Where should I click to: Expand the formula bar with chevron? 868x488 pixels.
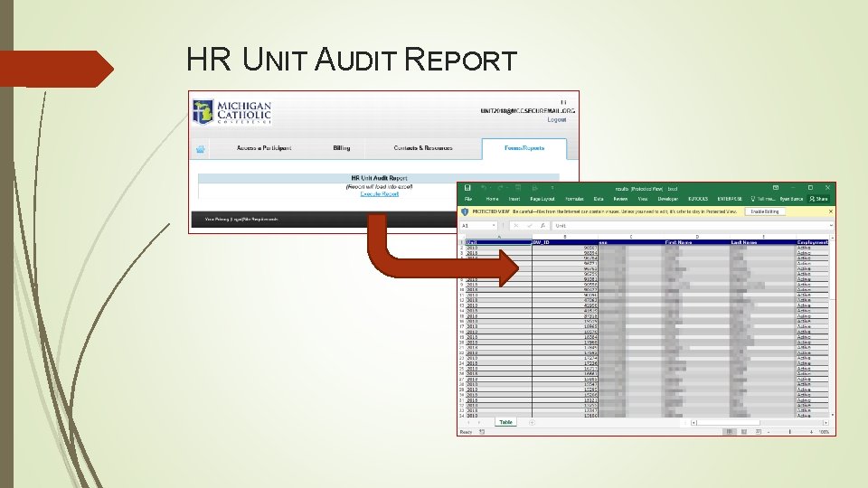click(831, 226)
